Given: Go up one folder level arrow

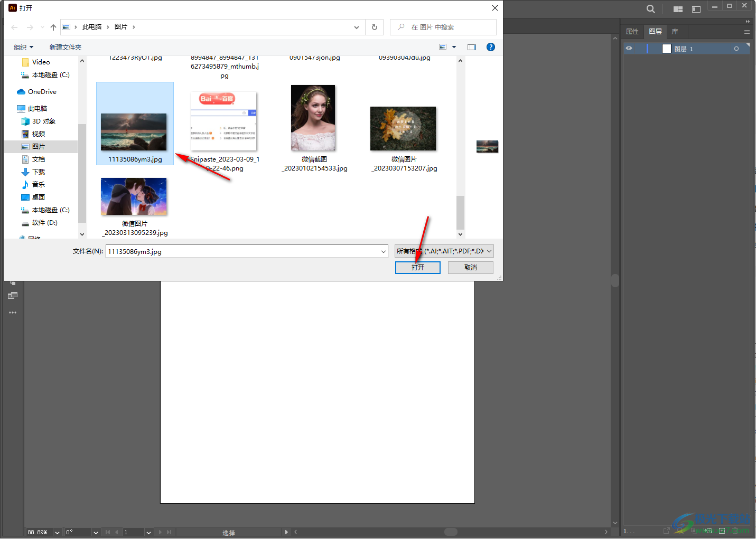Looking at the screenshot, I should (53, 27).
